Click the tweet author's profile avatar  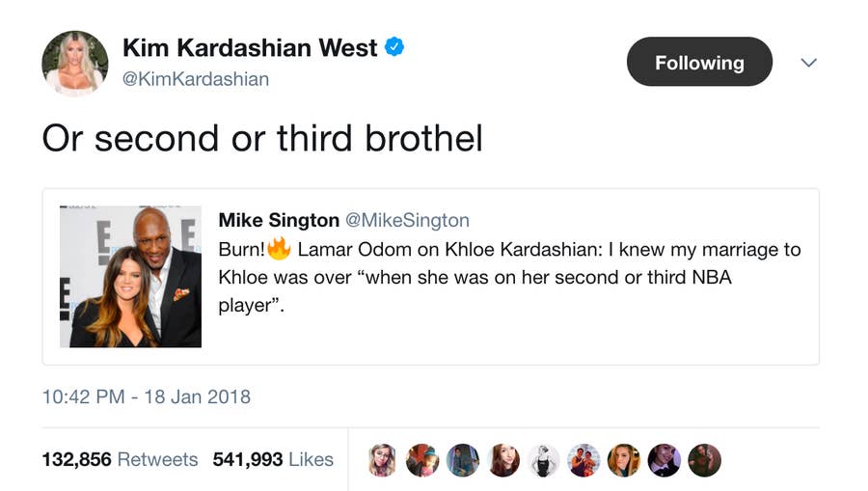[74, 63]
